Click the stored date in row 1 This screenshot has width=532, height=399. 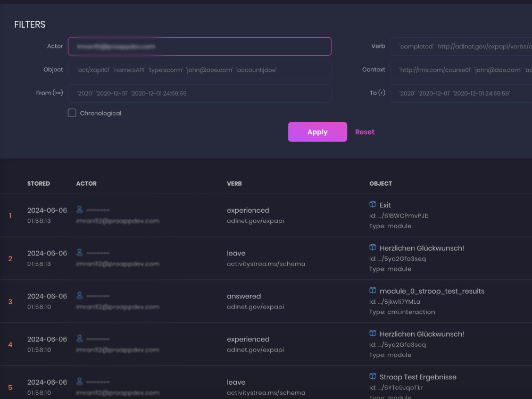(x=47, y=210)
